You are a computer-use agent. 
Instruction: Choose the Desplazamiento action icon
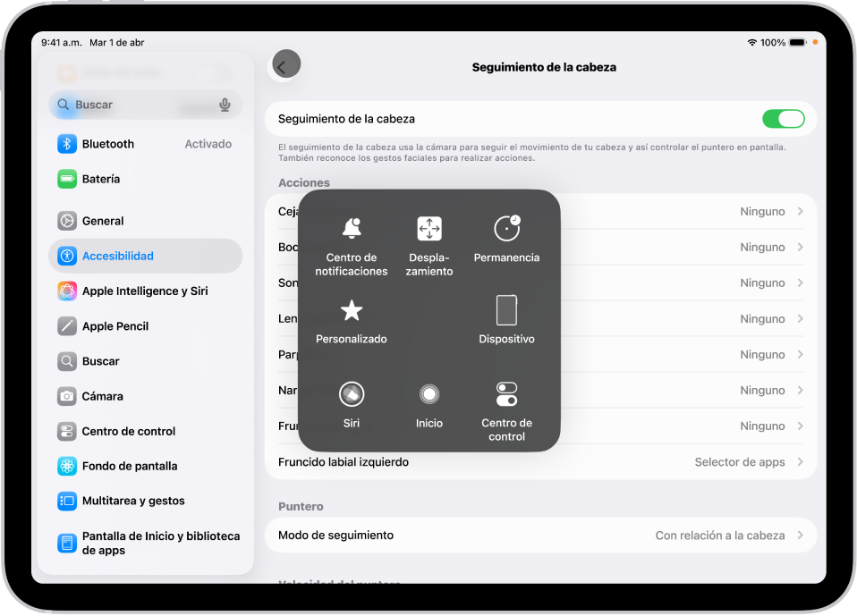(428, 229)
